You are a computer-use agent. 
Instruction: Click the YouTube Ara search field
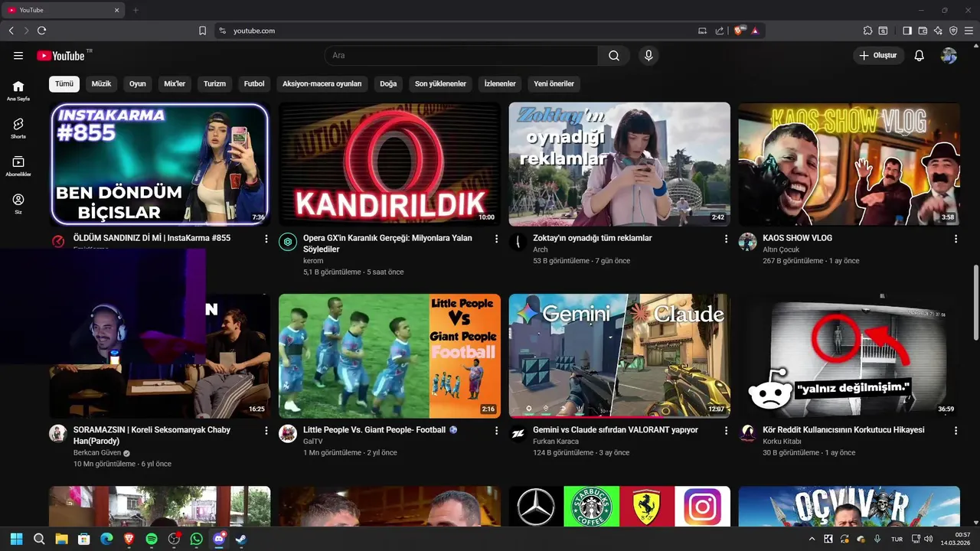pyautogui.click(x=462, y=56)
